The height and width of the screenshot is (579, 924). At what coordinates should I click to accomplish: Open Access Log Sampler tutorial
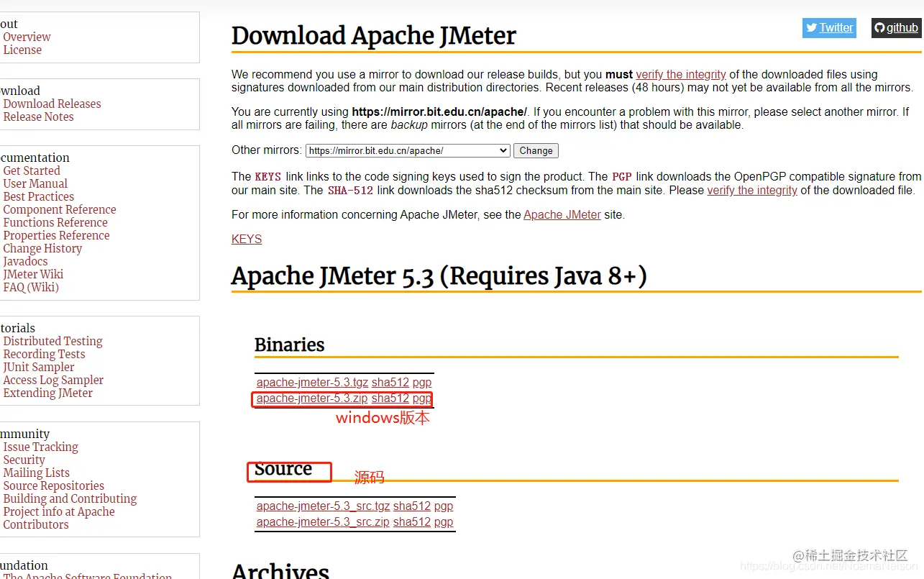(x=53, y=380)
